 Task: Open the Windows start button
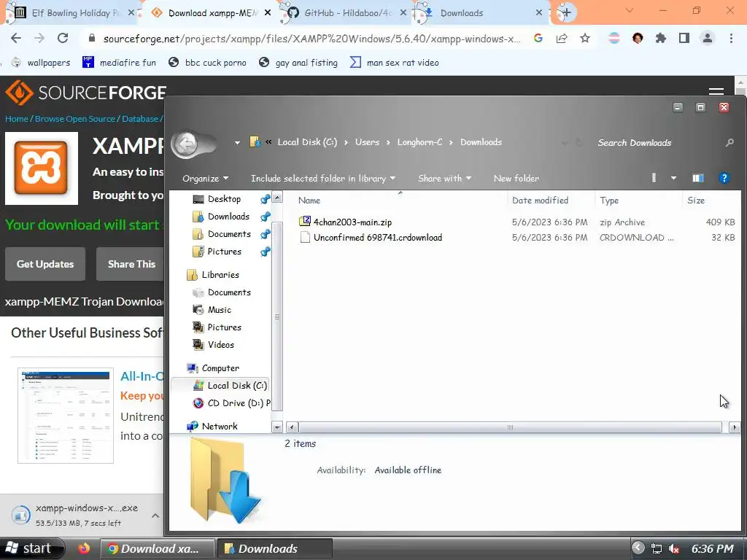[31, 548]
